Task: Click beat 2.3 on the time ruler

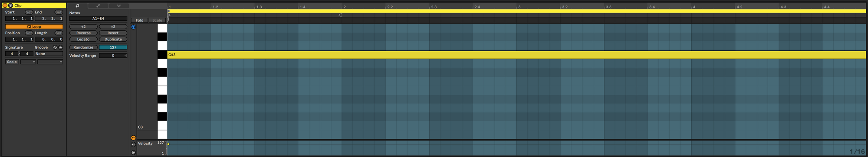Action: pyautogui.click(x=434, y=7)
